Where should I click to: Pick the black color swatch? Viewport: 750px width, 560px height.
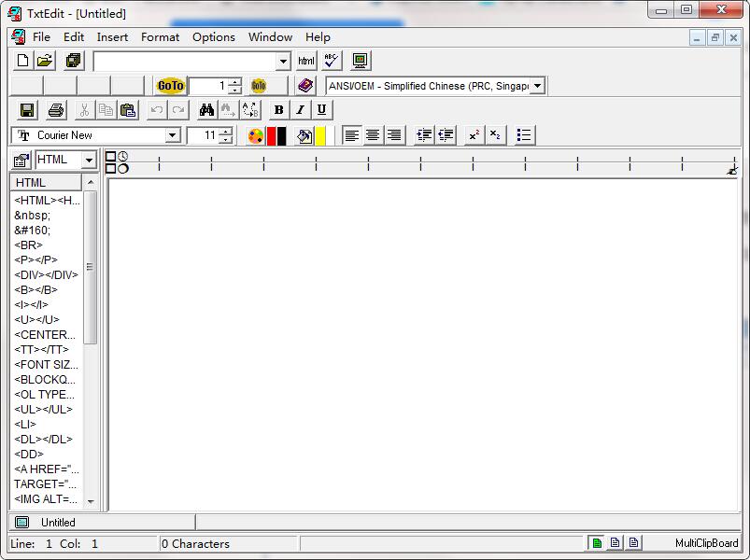point(281,136)
